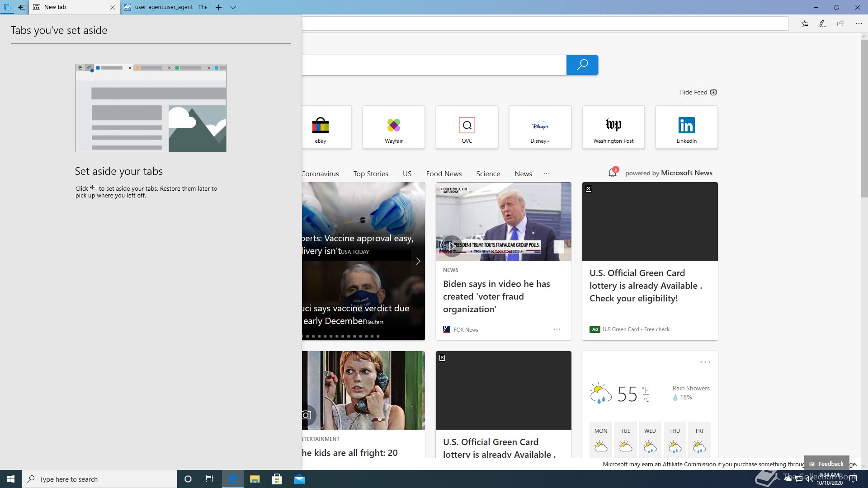
Task: Switch to the user-agent.user_agent tab
Action: tap(165, 7)
